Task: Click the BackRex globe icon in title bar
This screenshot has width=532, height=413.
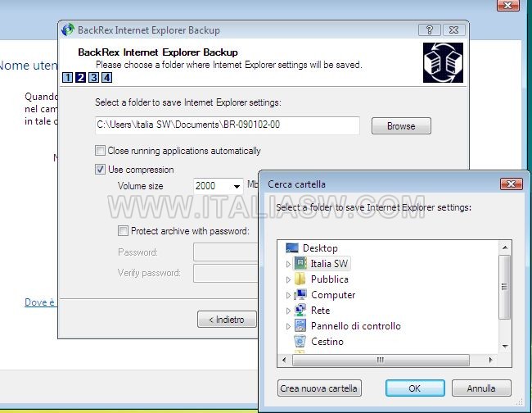Action: [x=68, y=29]
